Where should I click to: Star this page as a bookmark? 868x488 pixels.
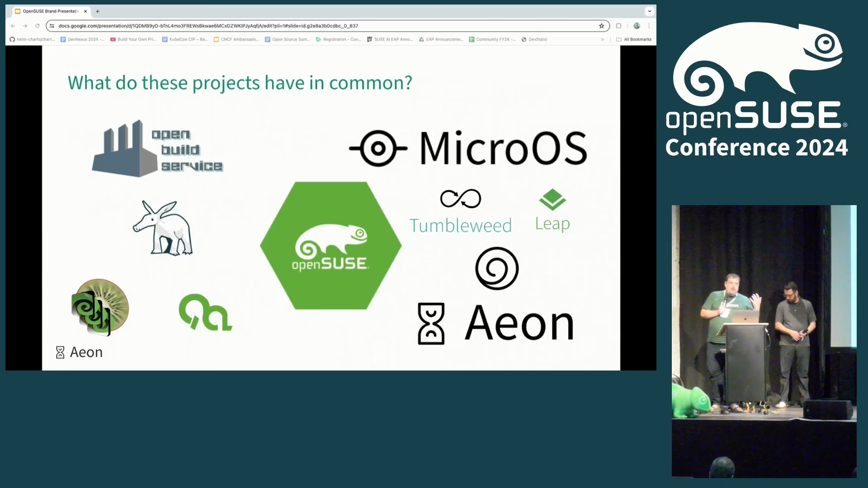coord(602,26)
